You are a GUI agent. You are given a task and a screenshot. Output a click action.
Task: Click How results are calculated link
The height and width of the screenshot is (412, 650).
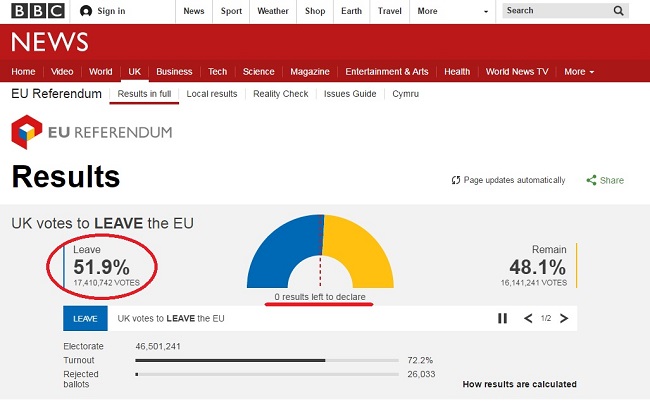point(519,384)
